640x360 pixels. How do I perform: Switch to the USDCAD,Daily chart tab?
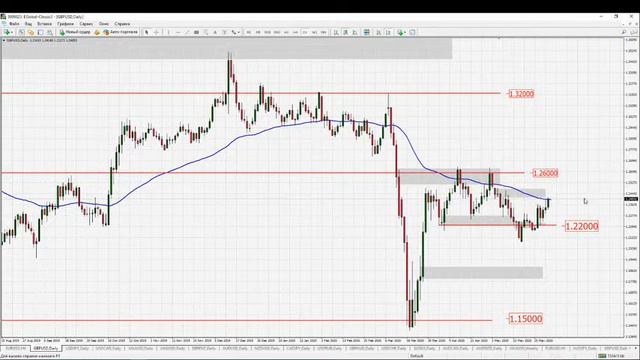109,349
